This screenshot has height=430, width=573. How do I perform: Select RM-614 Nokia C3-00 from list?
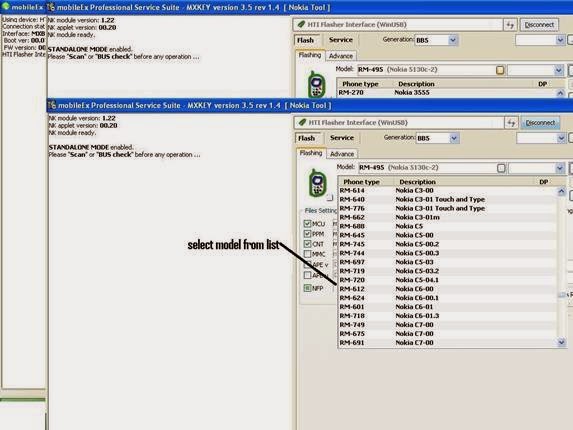click(447, 191)
